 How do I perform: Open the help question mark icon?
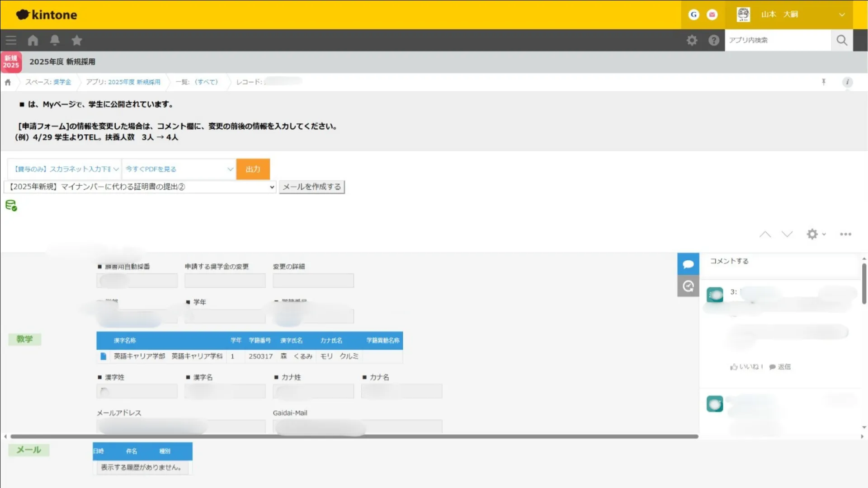tap(714, 40)
